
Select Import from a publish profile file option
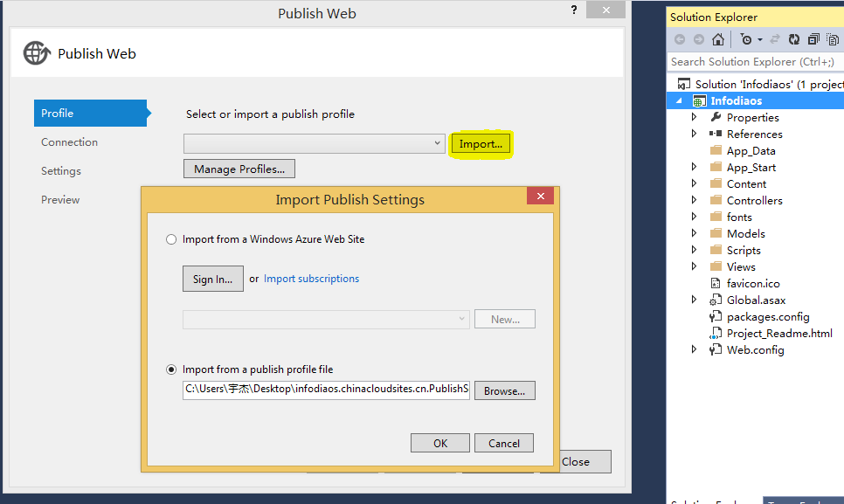(x=171, y=369)
